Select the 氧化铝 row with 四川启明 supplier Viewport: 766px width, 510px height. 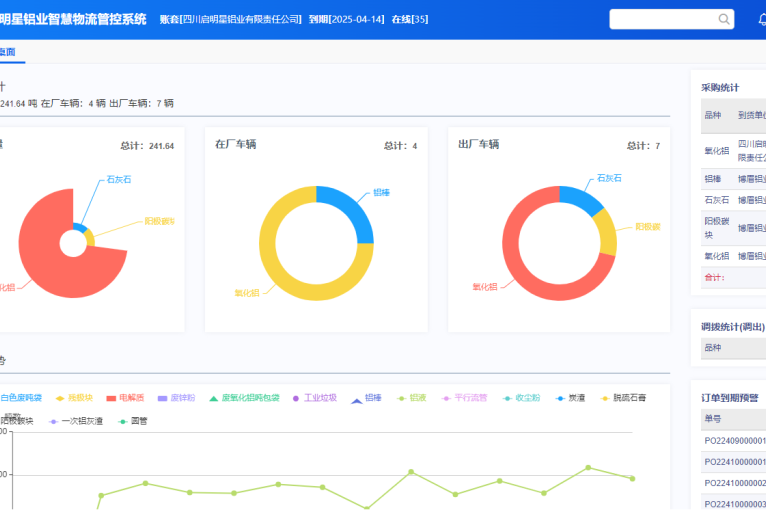tap(734, 150)
